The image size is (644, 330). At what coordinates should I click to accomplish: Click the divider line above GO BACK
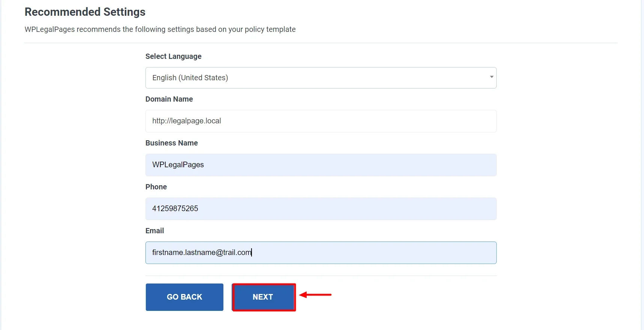(x=321, y=276)
